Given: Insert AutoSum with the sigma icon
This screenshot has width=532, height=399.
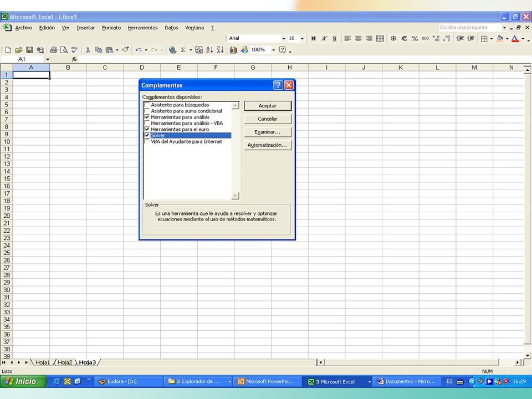Looking at the screenshot, I should [x=183, y=50].
